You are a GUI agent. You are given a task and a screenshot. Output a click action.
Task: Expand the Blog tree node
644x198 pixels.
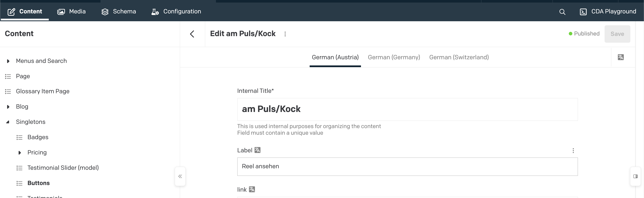coord(8,107)
